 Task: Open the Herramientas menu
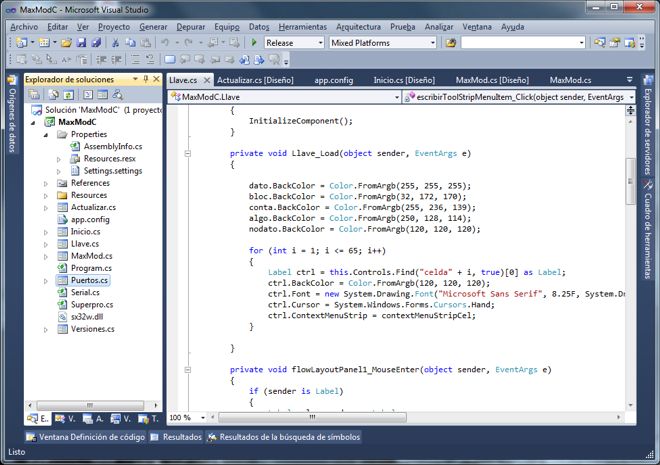tap(302, 27)
